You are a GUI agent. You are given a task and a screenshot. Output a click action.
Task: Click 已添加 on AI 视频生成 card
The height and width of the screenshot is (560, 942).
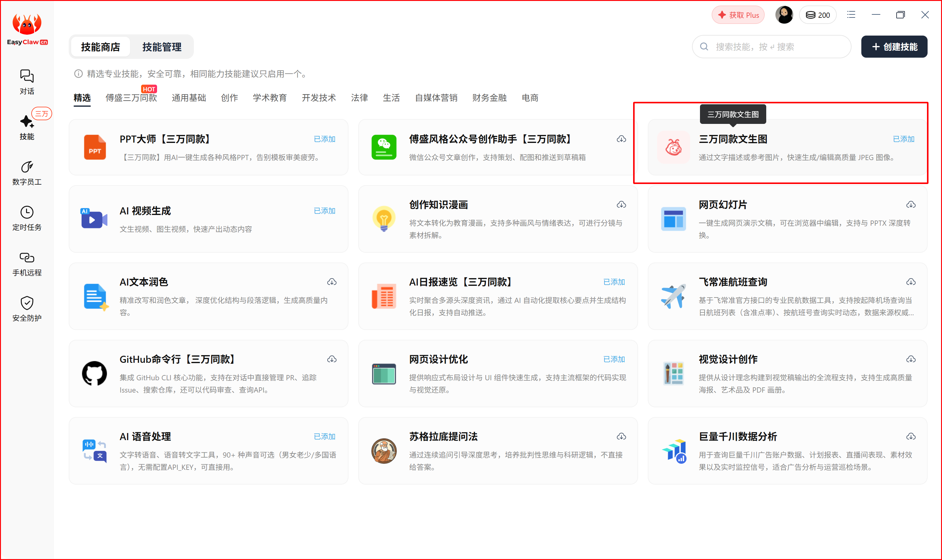(x=325, y=211)
